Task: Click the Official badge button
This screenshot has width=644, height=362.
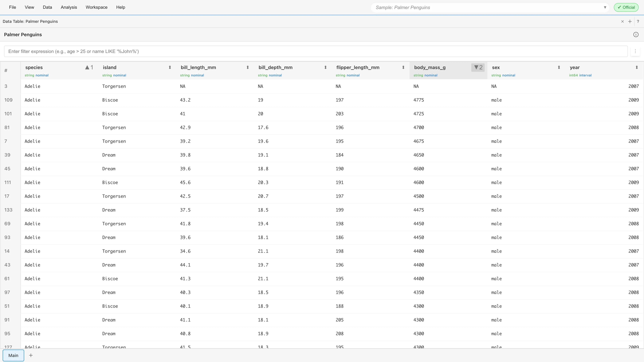Action: click(626, 8)
